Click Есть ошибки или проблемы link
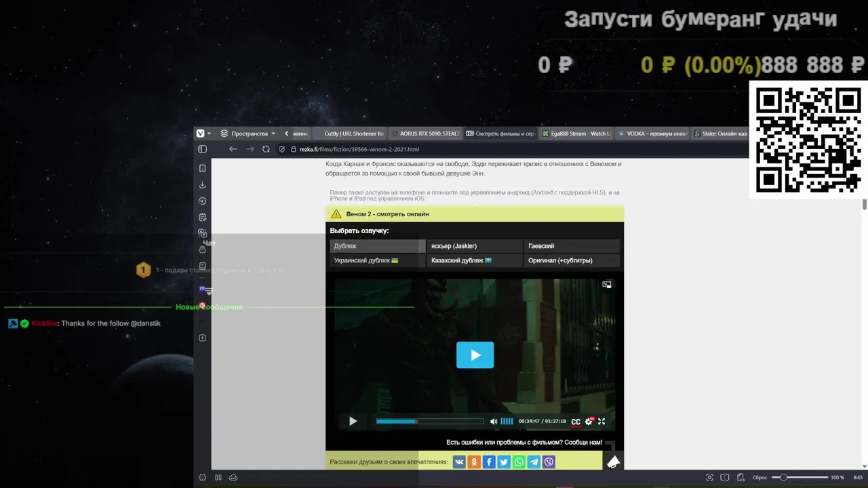This screenshot has width=868, height=488. click(524, 442)
